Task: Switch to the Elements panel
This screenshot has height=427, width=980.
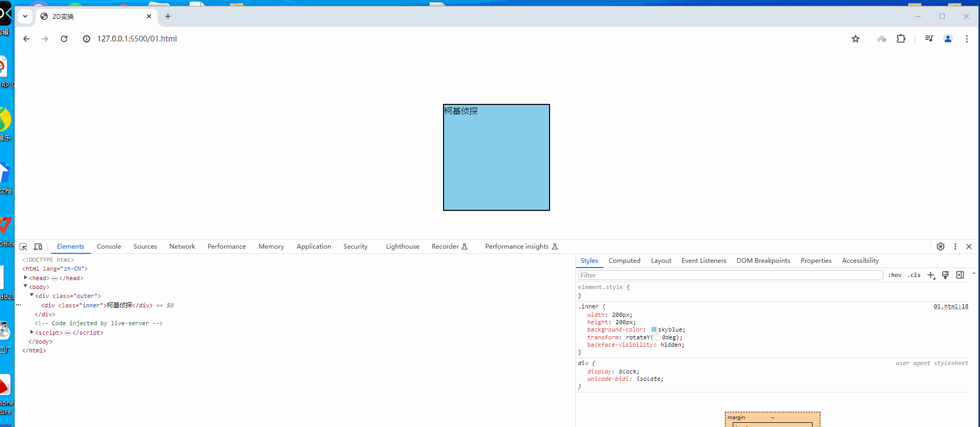Action: (x=70, y=247)
